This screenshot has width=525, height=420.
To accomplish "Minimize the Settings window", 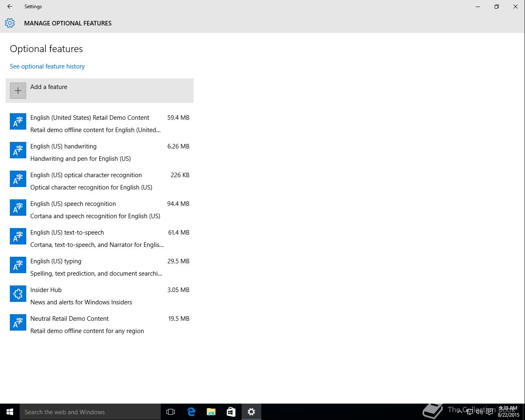I will point(478,7).
